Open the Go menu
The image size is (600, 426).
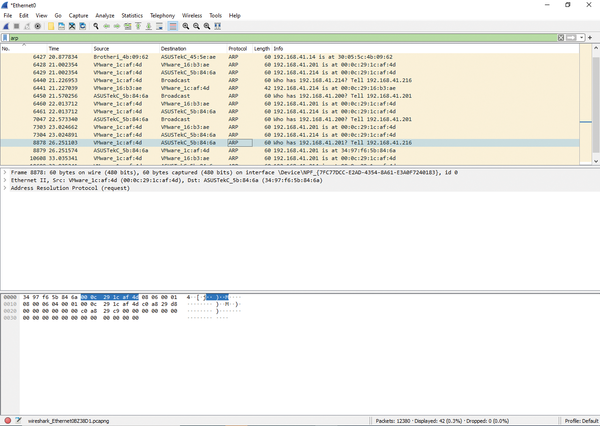pyautogui.click(x=58, y=16)
